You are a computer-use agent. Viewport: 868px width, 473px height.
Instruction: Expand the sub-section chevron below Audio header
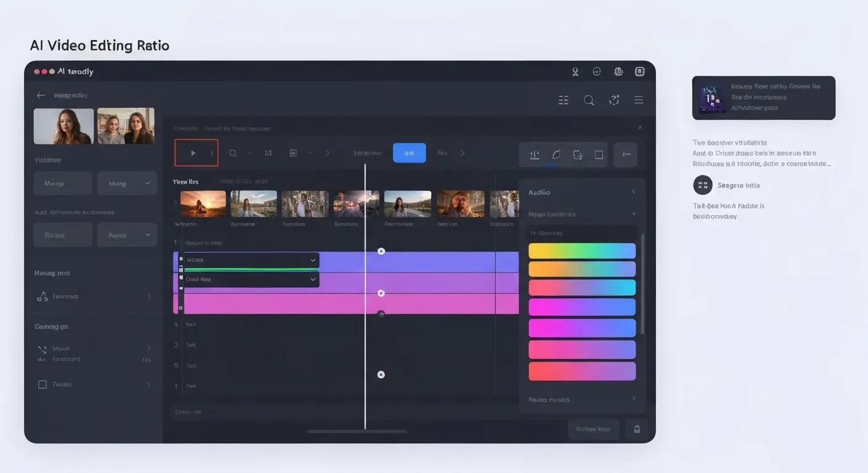pos(633,214)
